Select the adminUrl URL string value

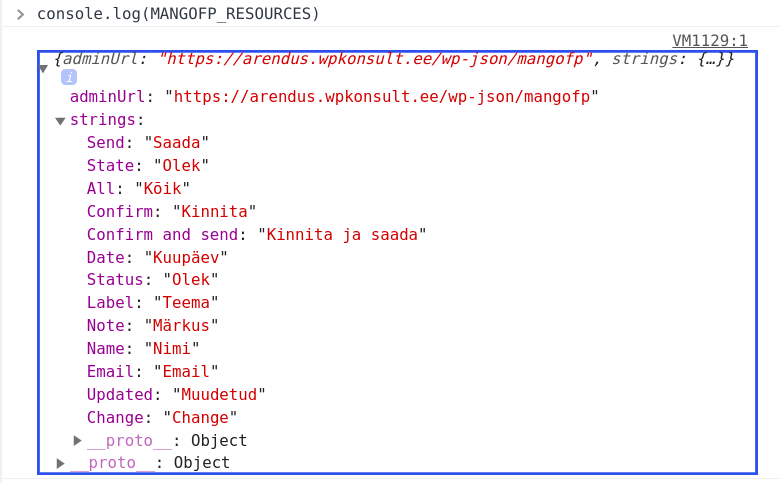pyautogui.click(x=385, y=97)
